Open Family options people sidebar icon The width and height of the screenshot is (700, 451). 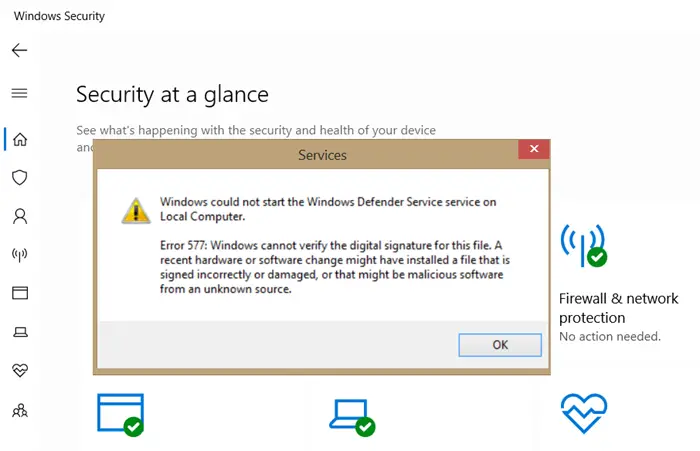(x=20, y=410)
